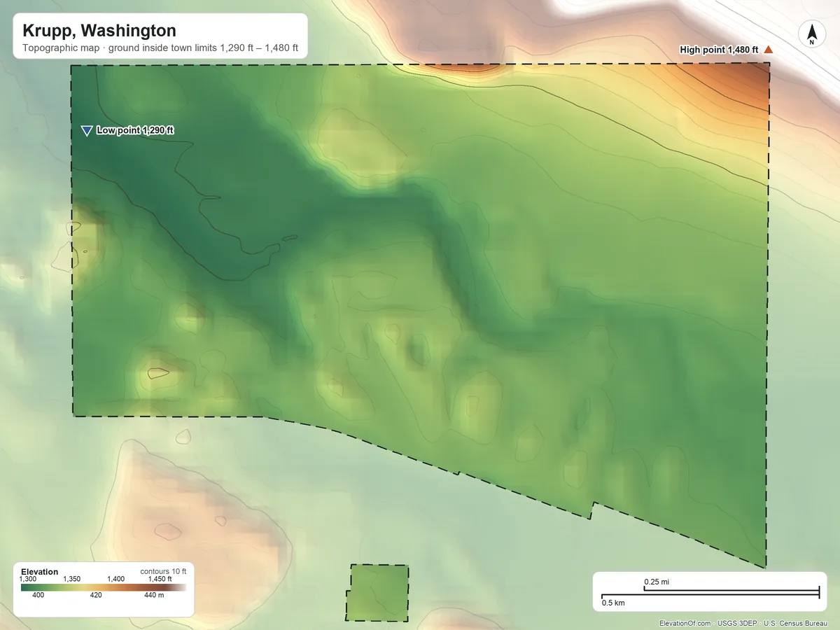Viewport: 840px width, 630px height.
Task: Click the blue low point triangle marker
Action: coord(87,131)
